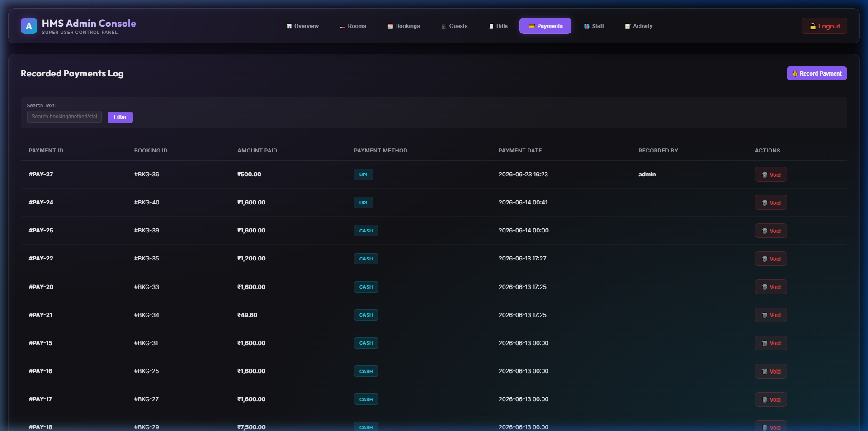Click booking ID #BKG-31
This screenshot has height=431, width=868.
click(x=146, y=343)
